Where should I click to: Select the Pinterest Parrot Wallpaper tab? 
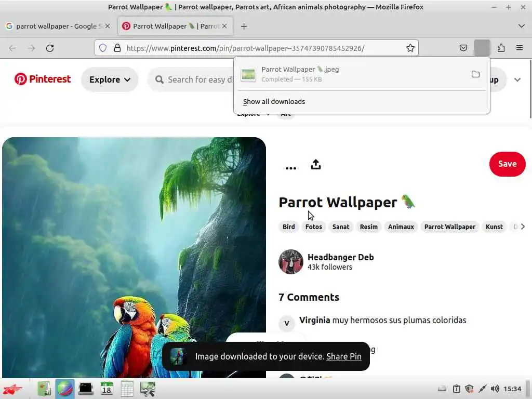(x=175, y=26)
